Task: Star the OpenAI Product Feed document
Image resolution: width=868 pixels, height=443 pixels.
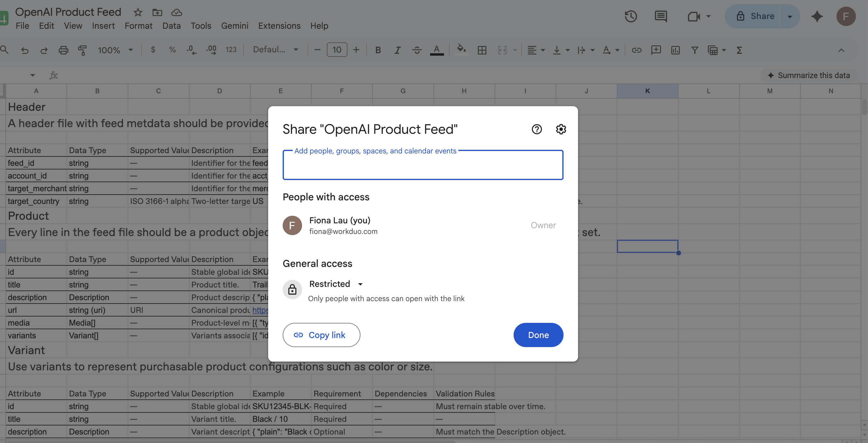Action: 138,12
